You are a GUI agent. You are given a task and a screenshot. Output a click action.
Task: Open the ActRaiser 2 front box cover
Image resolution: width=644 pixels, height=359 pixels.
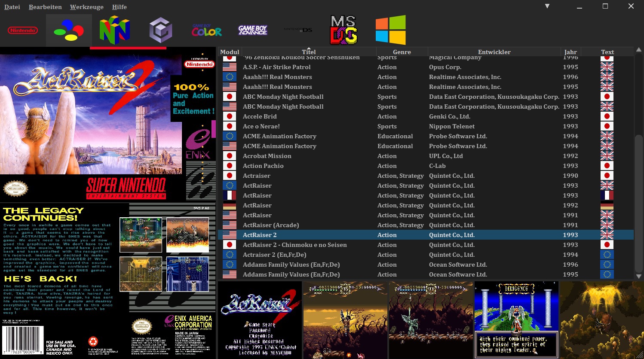click(108, 124)
